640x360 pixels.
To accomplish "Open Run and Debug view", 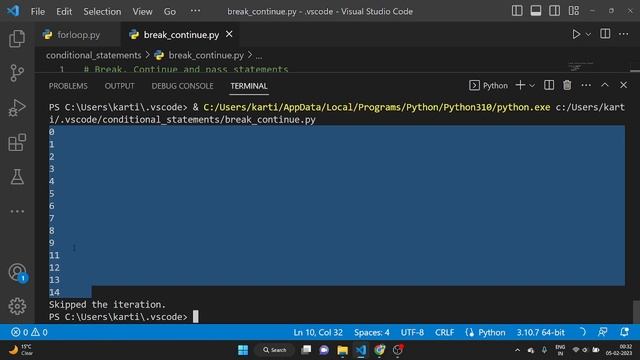I will 17,108.
